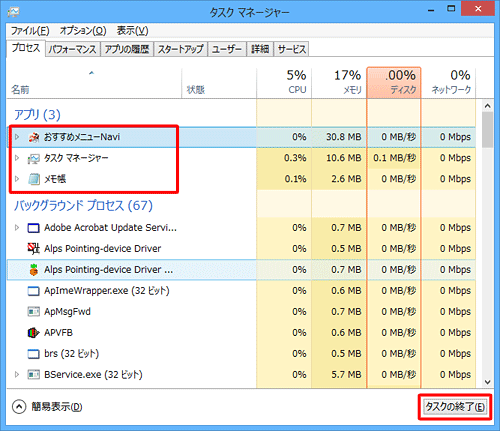
Task: Click the ApImeWrapper.exe icon
Action: (x=33, y=291)
